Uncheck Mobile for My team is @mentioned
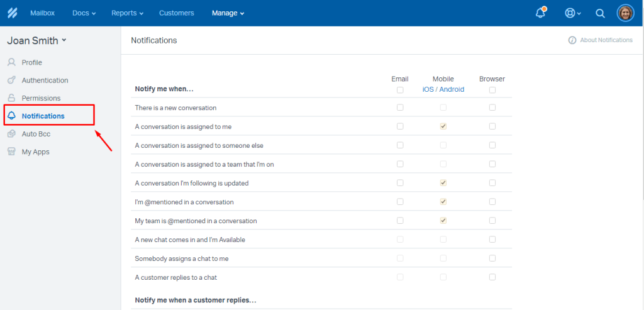Screen dimensions: 644x310 click(443, 221)
